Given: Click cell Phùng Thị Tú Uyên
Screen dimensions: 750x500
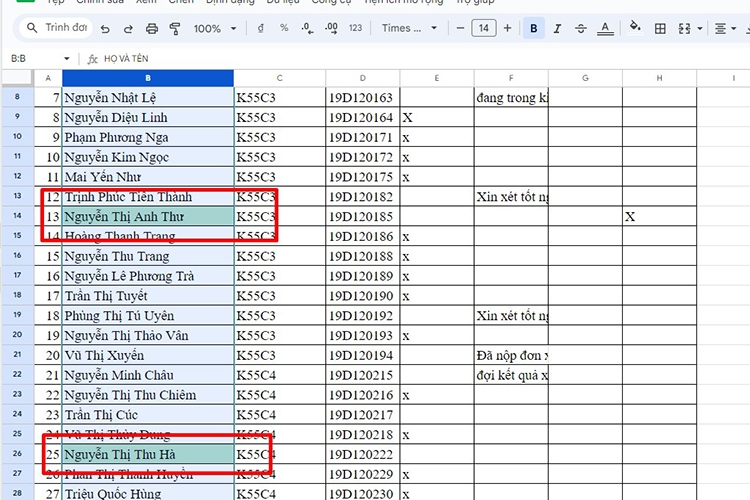Looking at the screenshot, I should pyautogui.click(x=148, y=315).
